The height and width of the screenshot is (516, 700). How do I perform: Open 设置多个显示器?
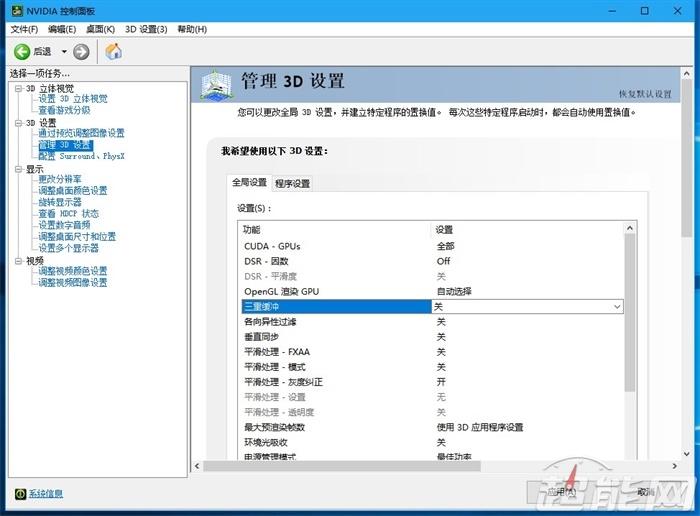(68, 248)
